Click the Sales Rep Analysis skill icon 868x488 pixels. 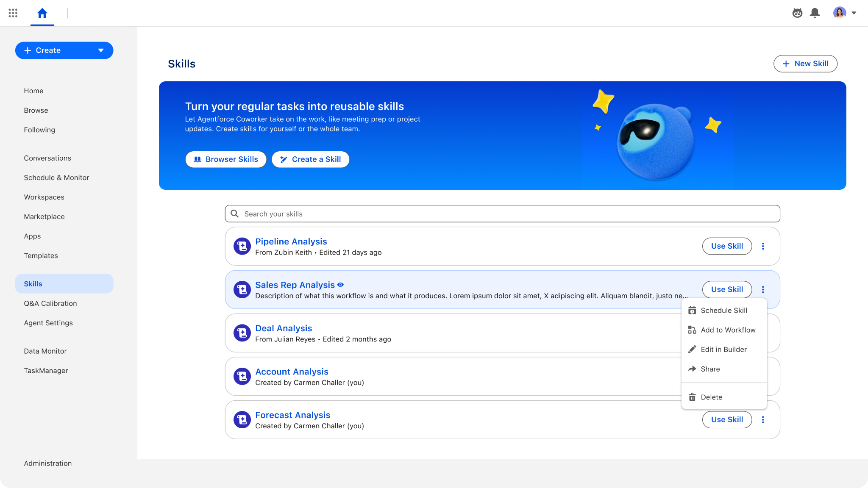point(242,290)
